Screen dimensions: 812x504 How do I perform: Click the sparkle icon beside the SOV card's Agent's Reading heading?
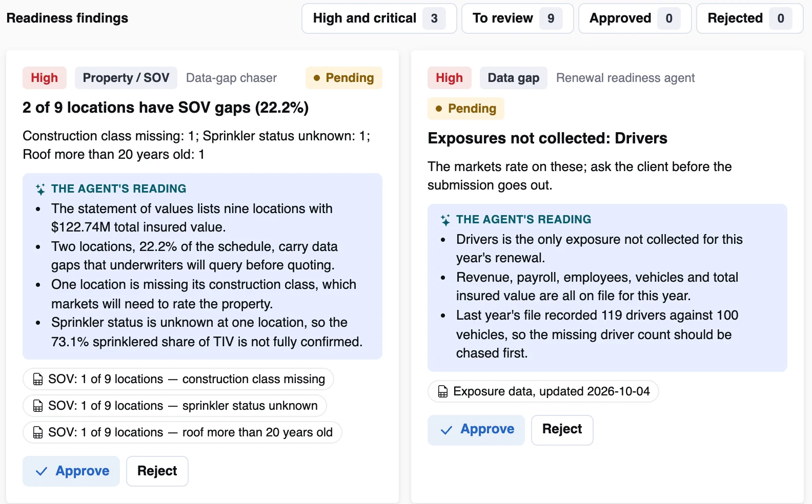click(x=40, y=189)
